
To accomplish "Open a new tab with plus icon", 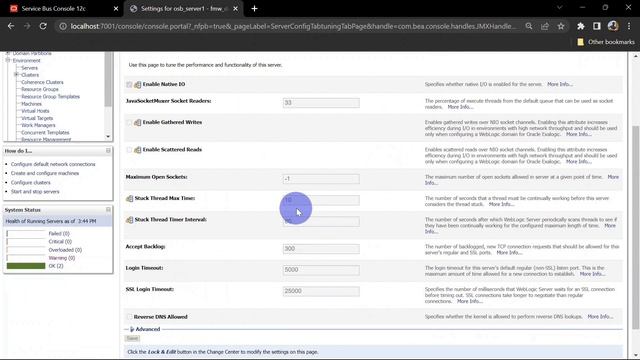I will (254, 9).
